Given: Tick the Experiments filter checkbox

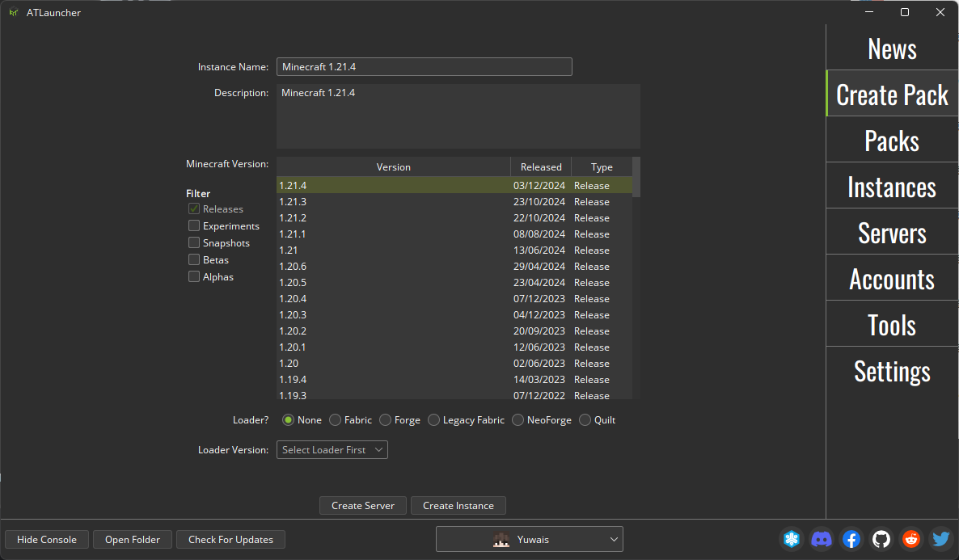Looking at the screenshot, I should [x=194, y=225].
